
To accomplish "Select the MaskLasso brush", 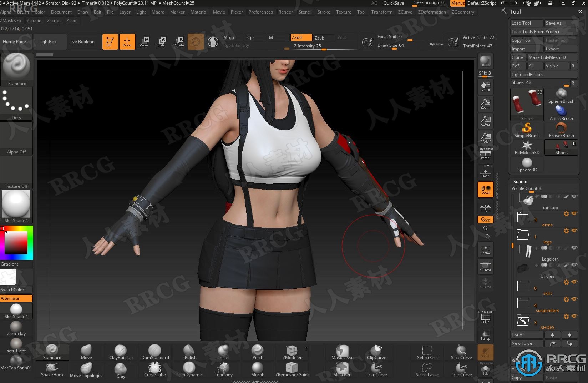I will [x=342, y=352].
